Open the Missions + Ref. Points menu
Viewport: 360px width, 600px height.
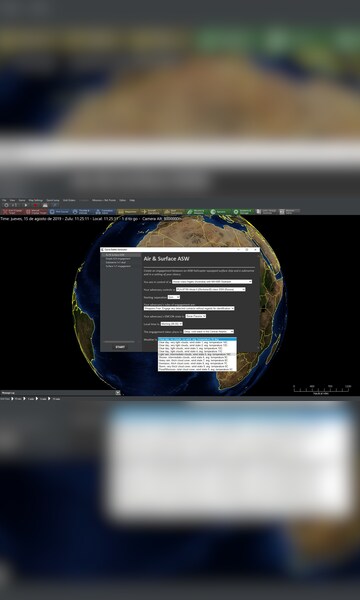tap(104, 200)
